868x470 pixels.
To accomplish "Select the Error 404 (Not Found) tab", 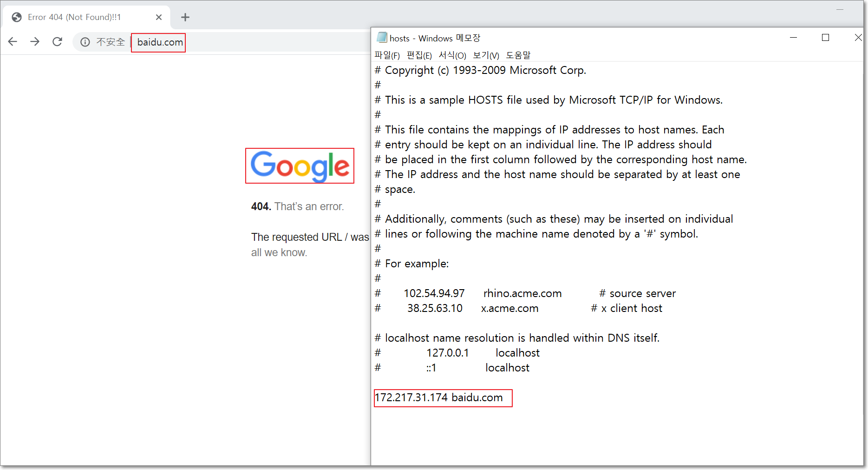I will [x=87, y=17].
